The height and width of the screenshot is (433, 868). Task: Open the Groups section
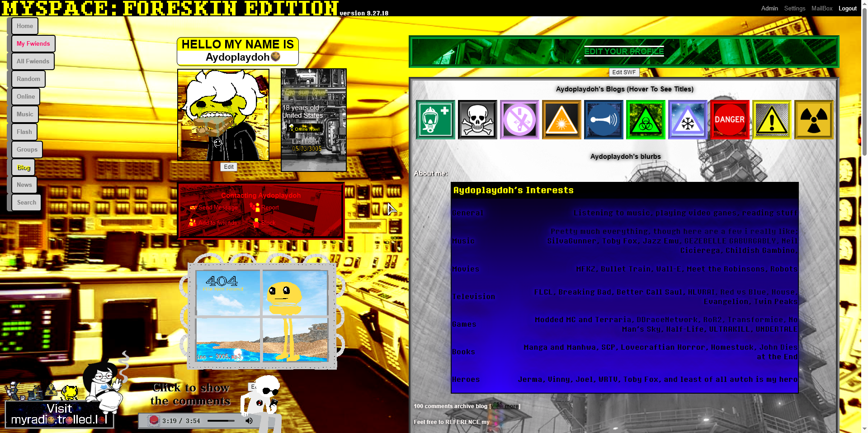pyautogui.click(x=27, y=149)
